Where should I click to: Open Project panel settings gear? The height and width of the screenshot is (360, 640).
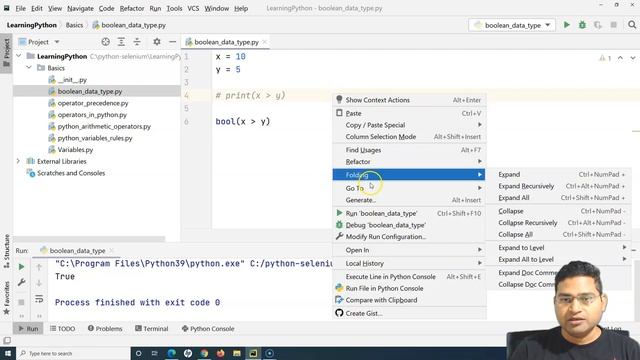point(157,42)
